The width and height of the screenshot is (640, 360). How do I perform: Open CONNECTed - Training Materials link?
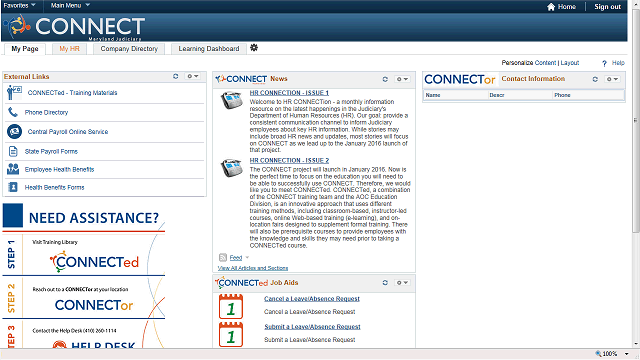(x=72, y=93)
